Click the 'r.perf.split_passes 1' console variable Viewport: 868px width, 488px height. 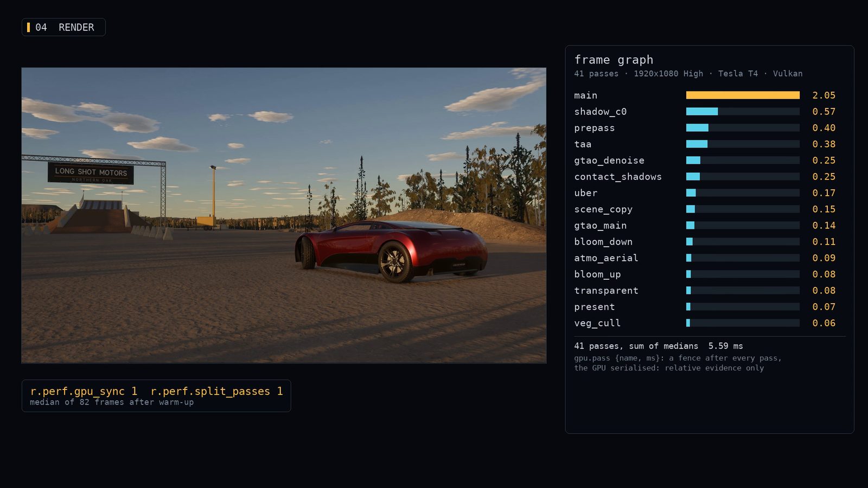click(216, 391)
